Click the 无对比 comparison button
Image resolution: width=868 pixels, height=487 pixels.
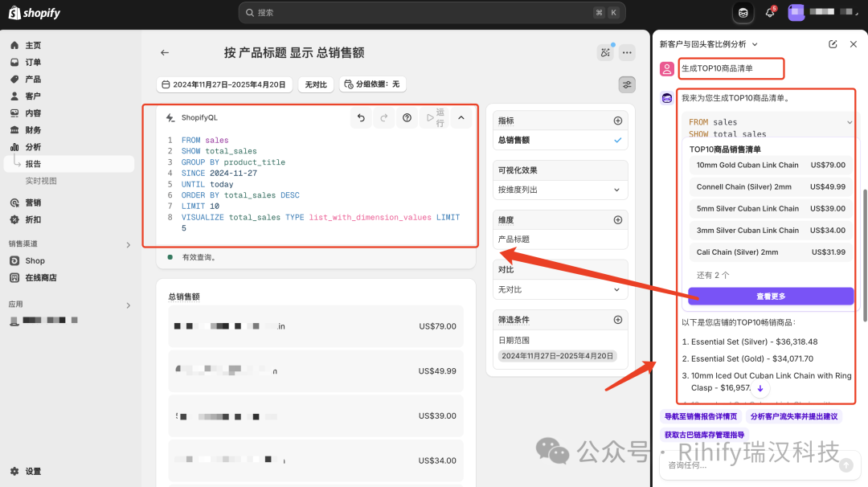click(316, 84)
